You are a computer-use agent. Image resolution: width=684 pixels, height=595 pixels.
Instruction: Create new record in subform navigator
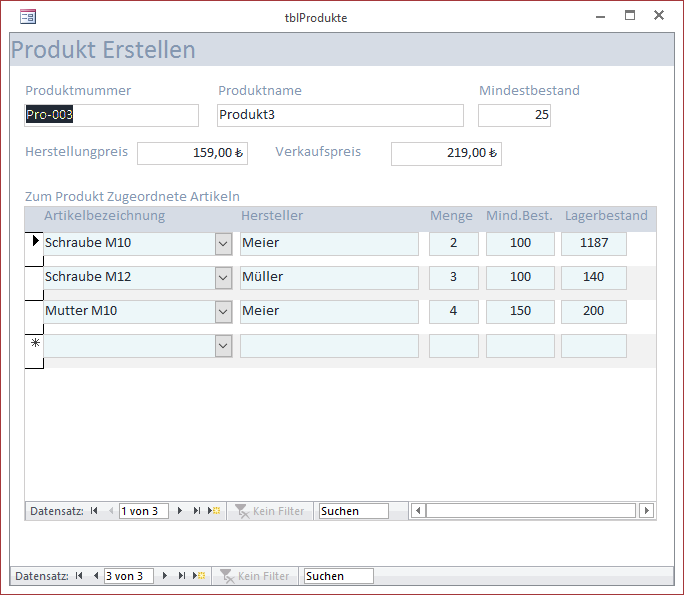click(214, 511)
